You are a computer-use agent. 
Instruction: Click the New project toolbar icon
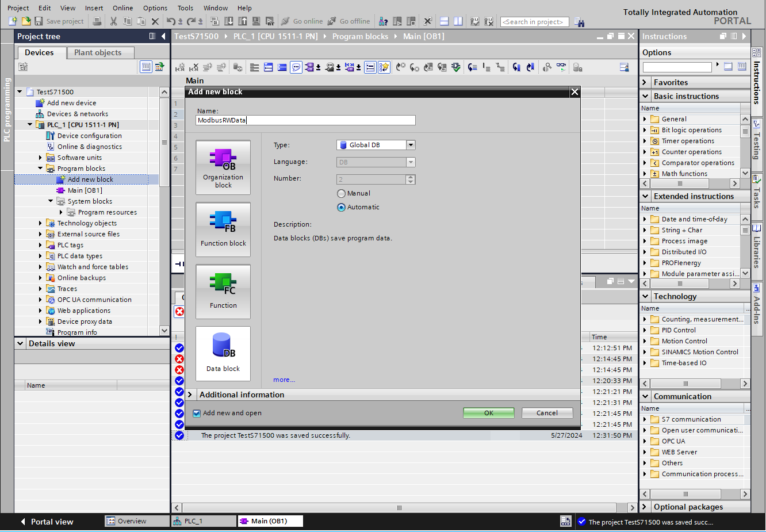[13, 21]
